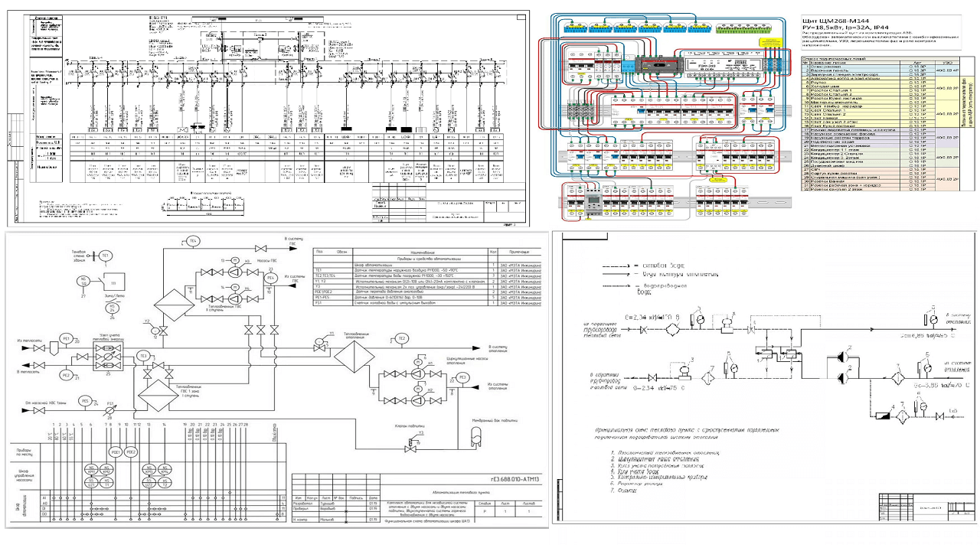Click the TE4 sensor circle
Viewport: 980px width, 551px height.
pyautogui.click(x=193, y=242)
